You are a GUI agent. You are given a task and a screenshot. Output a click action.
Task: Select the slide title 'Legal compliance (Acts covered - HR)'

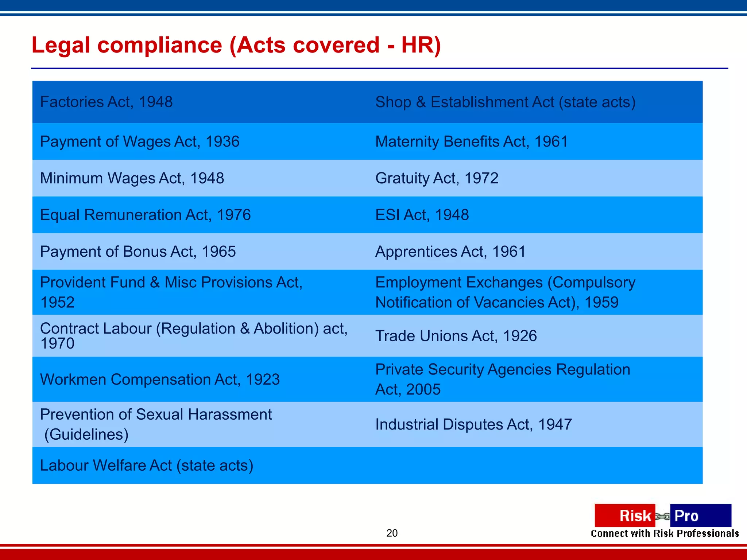pos(236,45)
